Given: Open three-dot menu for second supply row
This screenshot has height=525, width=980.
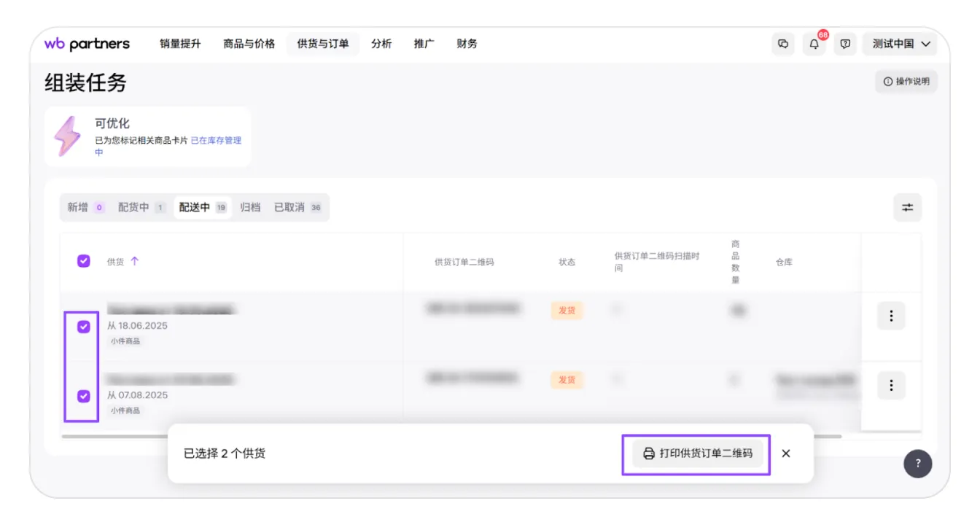Looking at the screenshot, I should point(890,385).
